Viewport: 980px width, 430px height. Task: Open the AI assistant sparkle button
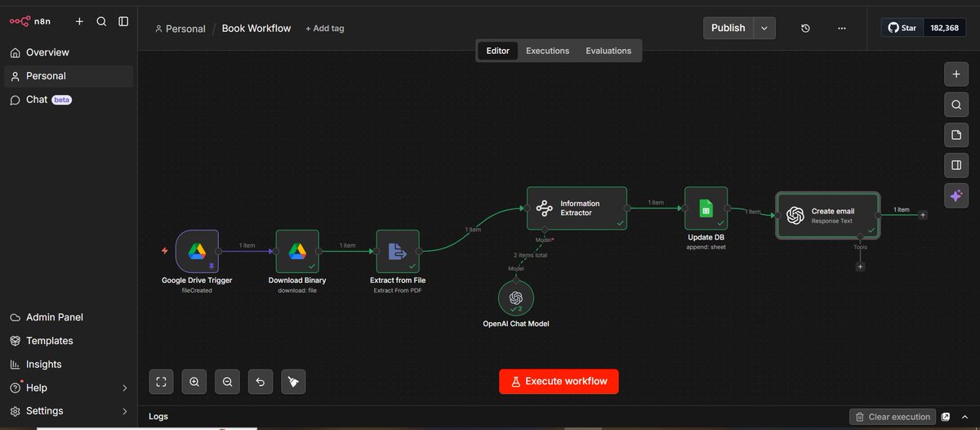click(x=955, y=195)
